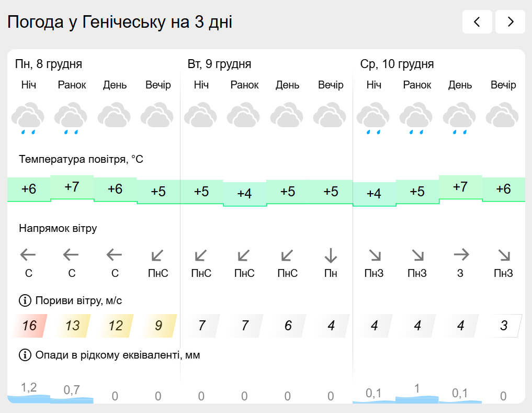Click info icon beside Опади в рідкому еквіваленті
This screenshot has height=413, width=532.
[x=25, y=355]
